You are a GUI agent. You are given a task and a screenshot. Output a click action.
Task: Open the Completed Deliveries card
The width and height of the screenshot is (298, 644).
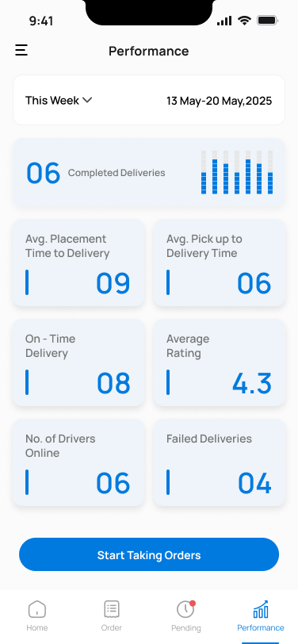pyautogui.click(x=149, y=173)
